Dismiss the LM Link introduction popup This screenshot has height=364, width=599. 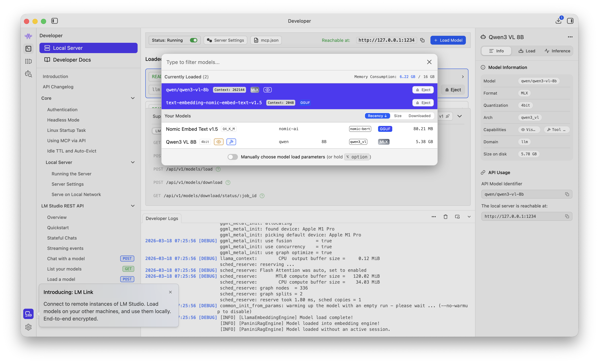click(170, 292)
